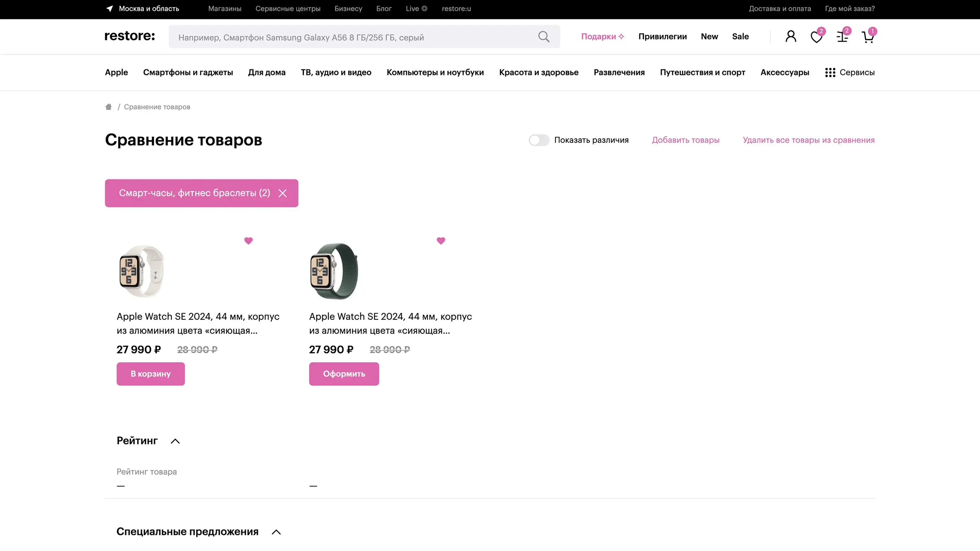Open the green-band Apple Watch thumbnail
The image size is (980, 551).
click(333, 271)
